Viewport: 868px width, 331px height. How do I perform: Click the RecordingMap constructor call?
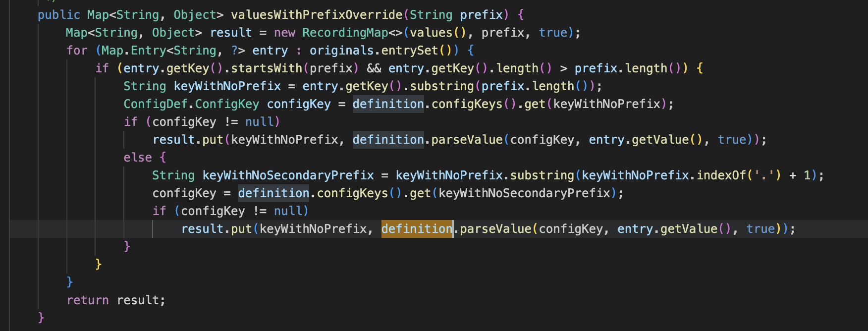(x=345, y=33)
